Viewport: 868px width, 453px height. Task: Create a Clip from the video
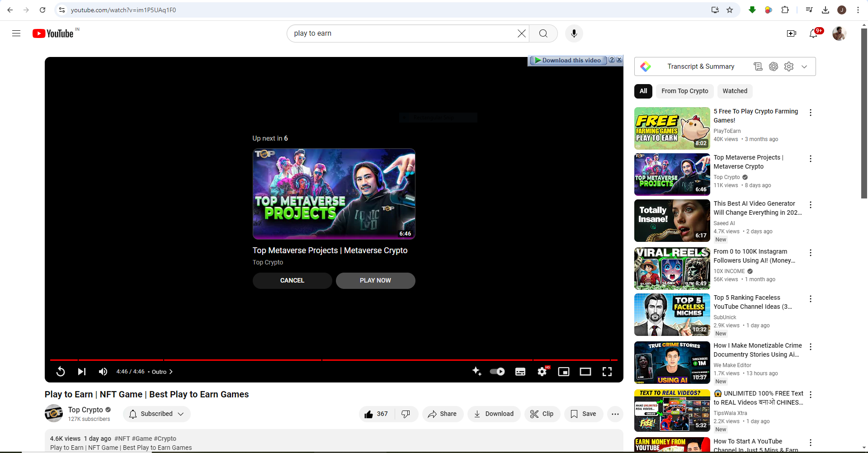click(542, 414)
